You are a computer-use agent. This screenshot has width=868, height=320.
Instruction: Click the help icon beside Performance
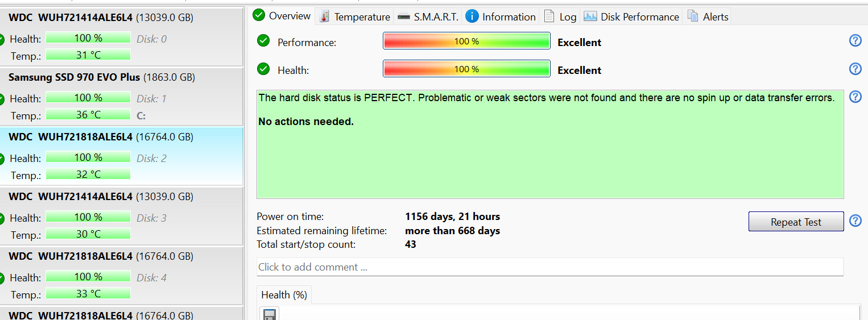click(855, 40)
